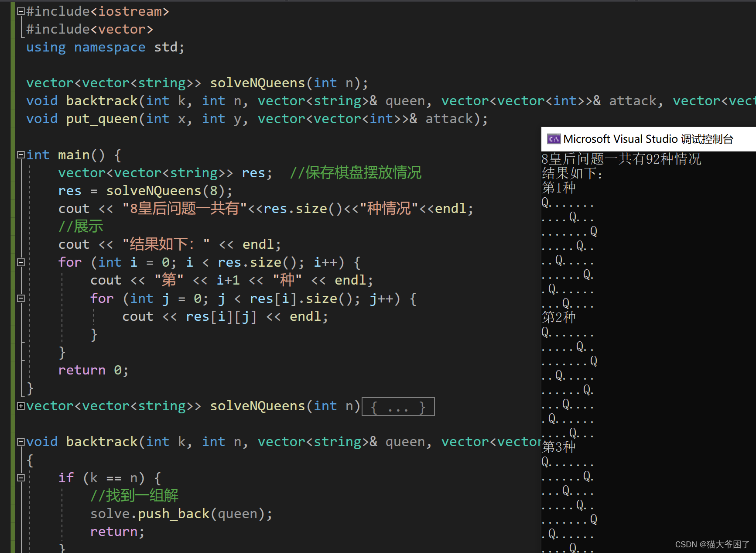The image size is (756, 553).
Task: Click the 'vector<vector<string>> res;' declaration
Action: (165, 173)
